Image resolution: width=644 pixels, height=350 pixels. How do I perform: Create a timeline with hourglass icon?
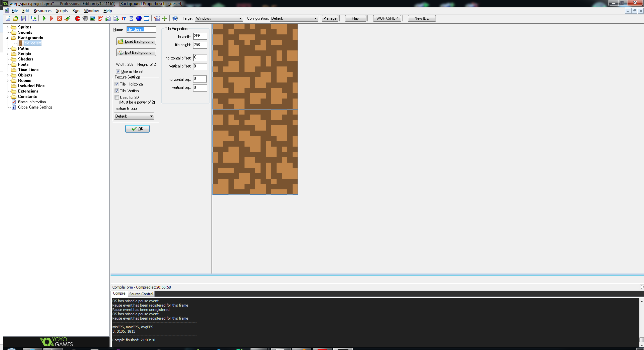coord(131,18)
